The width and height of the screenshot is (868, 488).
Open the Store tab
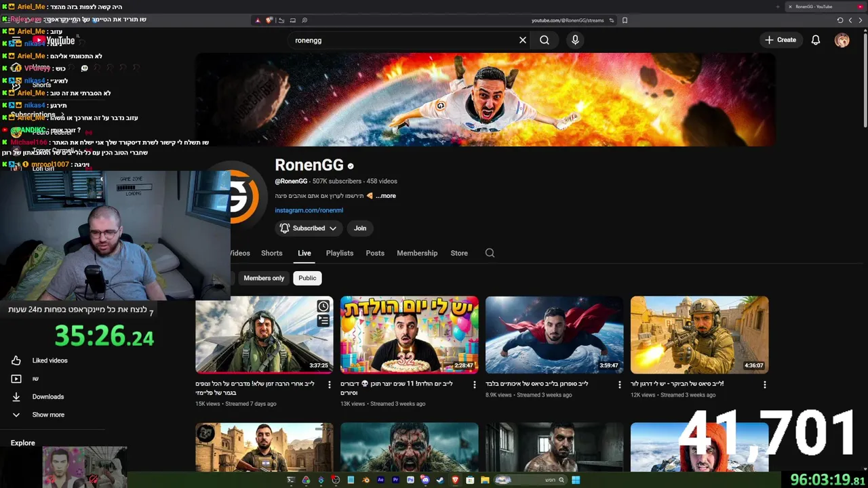[459, 253]
